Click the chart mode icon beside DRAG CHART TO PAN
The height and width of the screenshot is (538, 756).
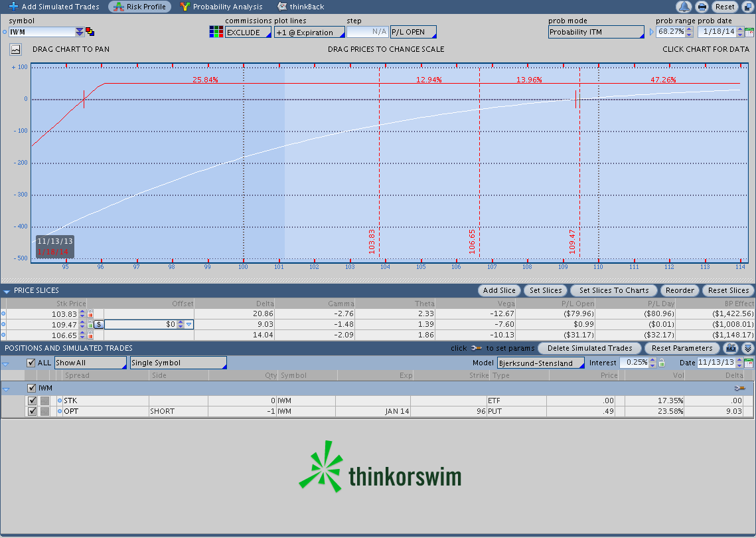[15, 49]
